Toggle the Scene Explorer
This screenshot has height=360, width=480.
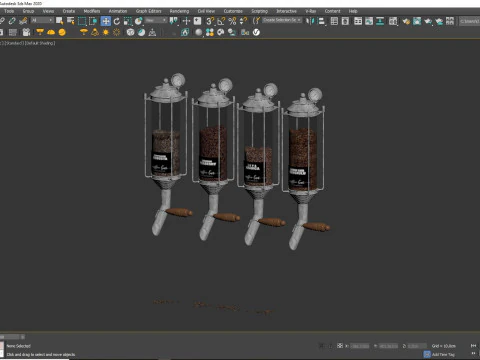pyautogui.click(x=334, y=21)
